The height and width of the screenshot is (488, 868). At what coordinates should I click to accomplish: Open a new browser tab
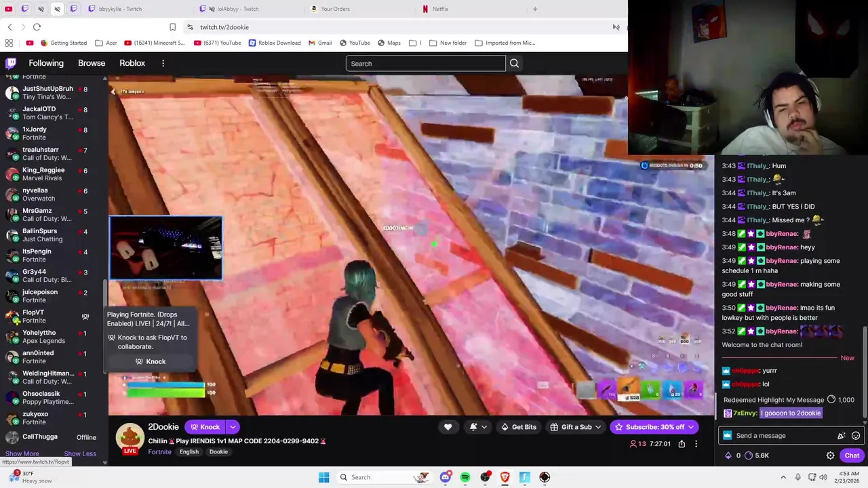pyautogui.click(x=535, y=9)
